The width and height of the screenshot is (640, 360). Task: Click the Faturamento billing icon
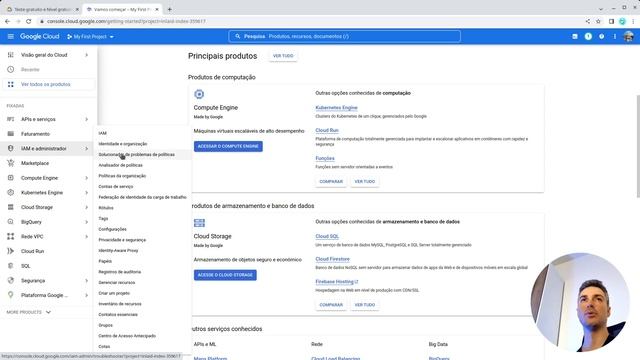pyautogui.click(x=11, y=134)
